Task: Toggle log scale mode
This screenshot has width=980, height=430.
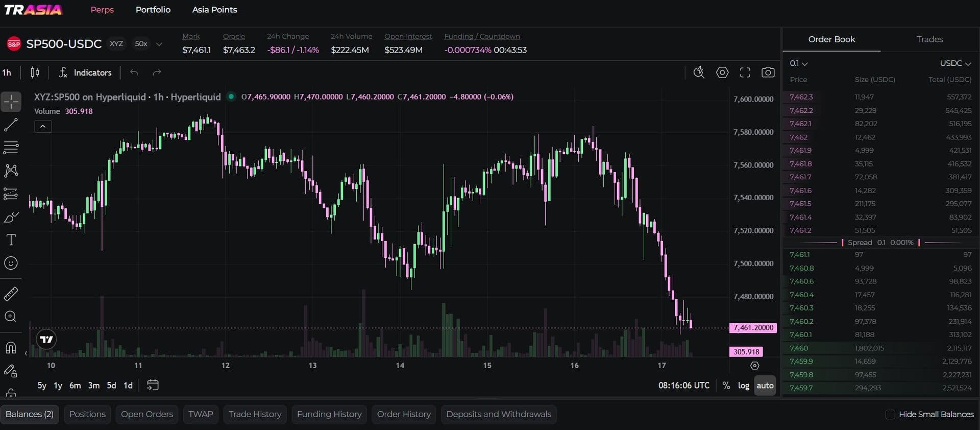Action: tap(744, 386)
